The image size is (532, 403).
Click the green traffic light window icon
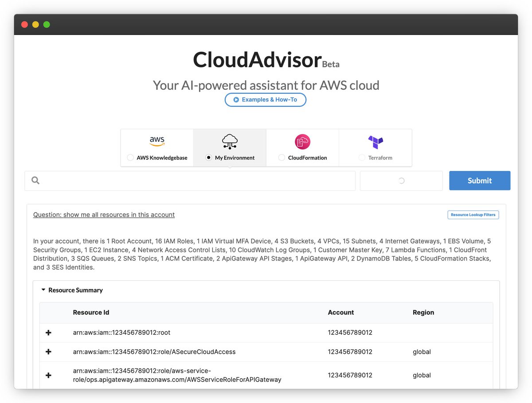[46, 24]
